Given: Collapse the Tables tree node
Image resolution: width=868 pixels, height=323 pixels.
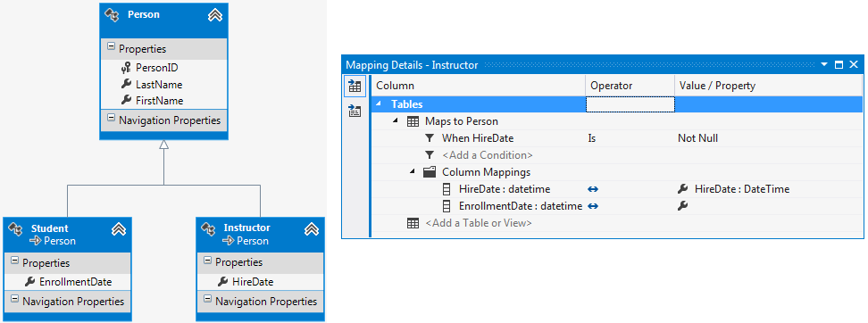Looking at the screenshot, I should [x=380, y=104].
